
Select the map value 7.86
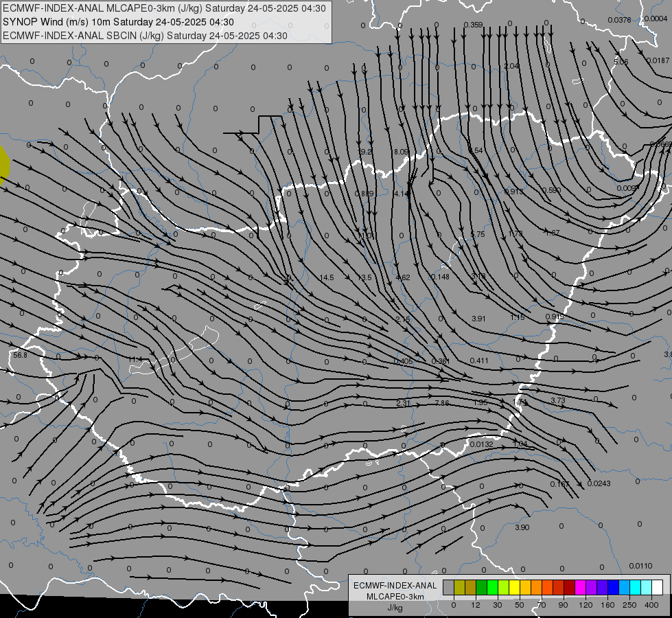(x=442, y=402)
